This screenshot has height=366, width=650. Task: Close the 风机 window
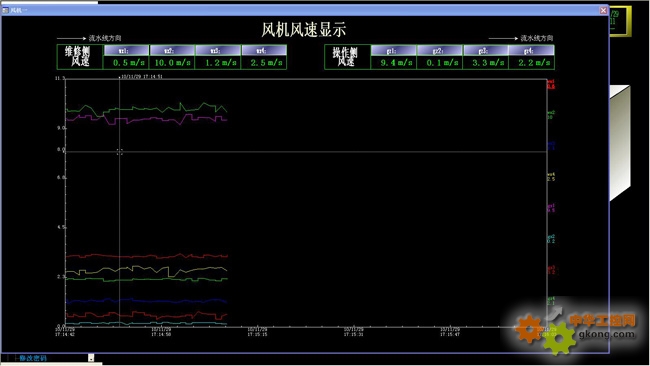pyautogui.click(x=603, y=10)
